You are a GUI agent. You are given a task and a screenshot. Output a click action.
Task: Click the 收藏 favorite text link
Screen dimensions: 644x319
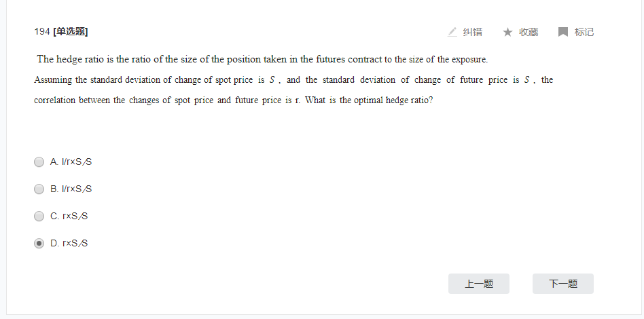(x=529, y=32)
